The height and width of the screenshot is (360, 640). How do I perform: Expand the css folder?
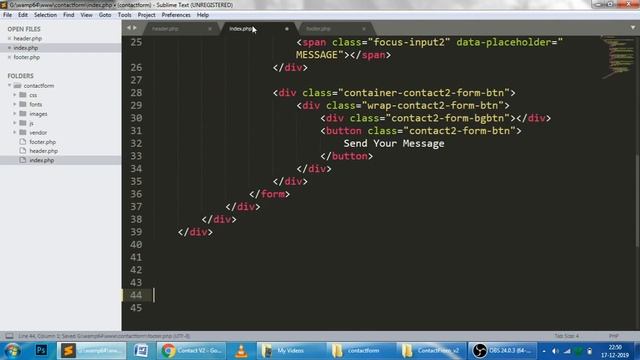pos(15,95)
